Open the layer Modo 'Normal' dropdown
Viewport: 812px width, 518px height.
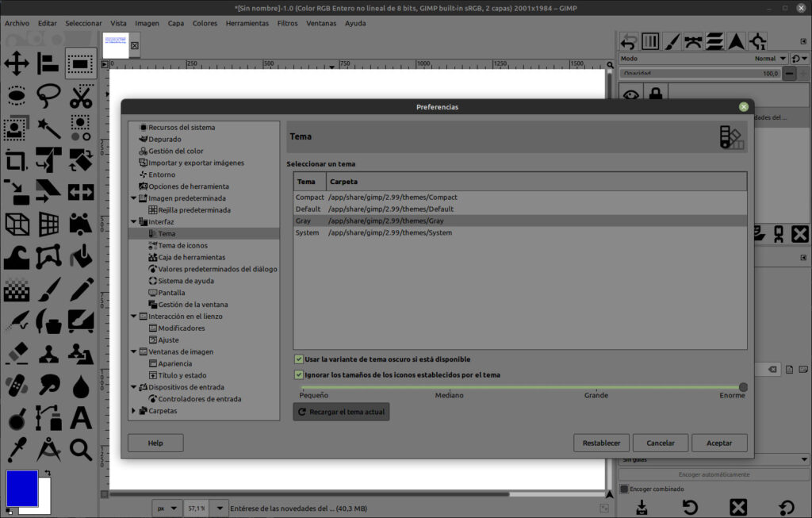click(771, 59)
